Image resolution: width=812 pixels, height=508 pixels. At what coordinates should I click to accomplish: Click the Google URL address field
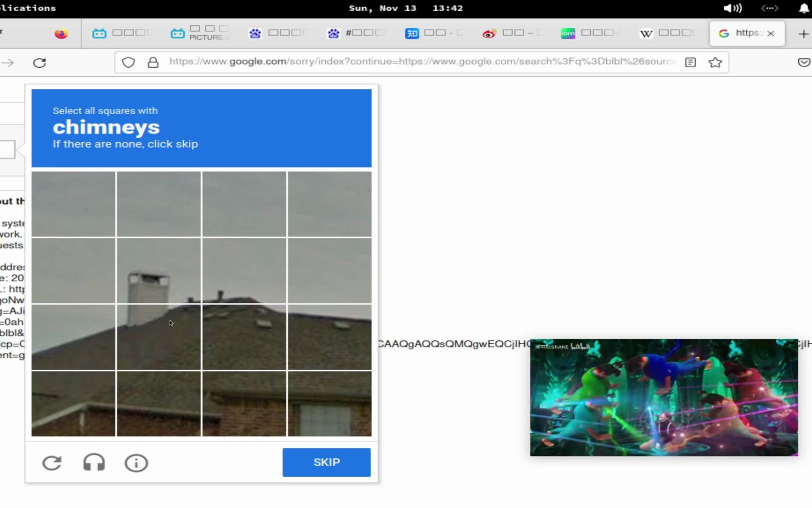tap(422, 62)
